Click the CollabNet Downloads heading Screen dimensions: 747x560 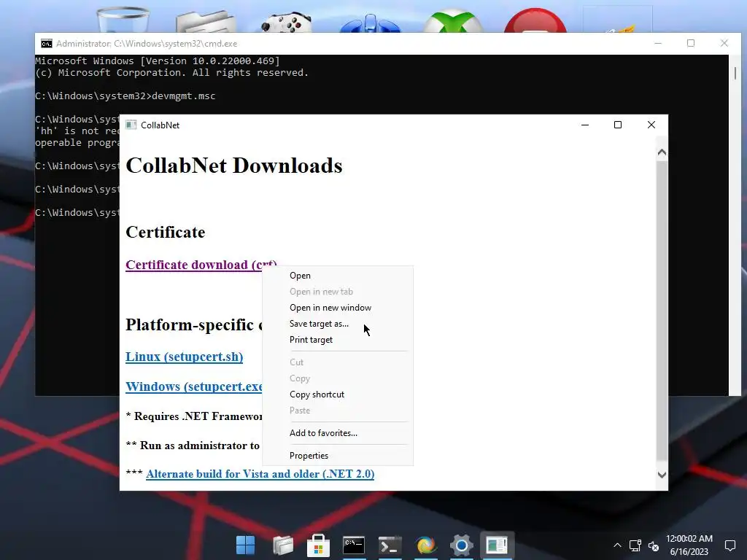[x=234, y=166]
